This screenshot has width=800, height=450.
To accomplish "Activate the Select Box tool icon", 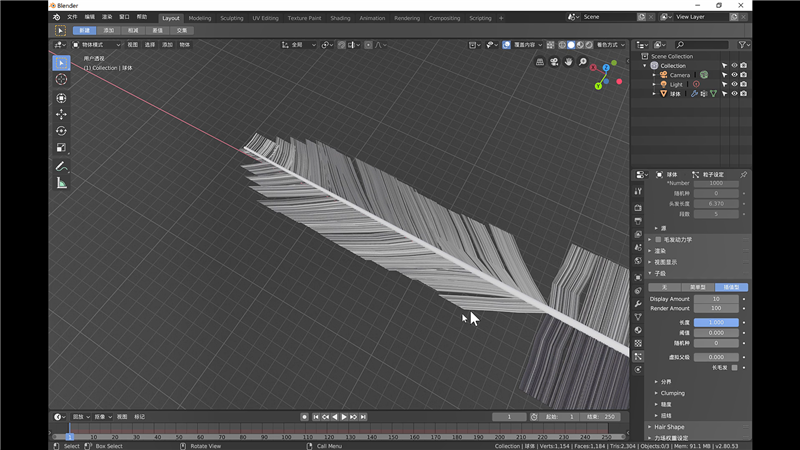I will point(61,63).
